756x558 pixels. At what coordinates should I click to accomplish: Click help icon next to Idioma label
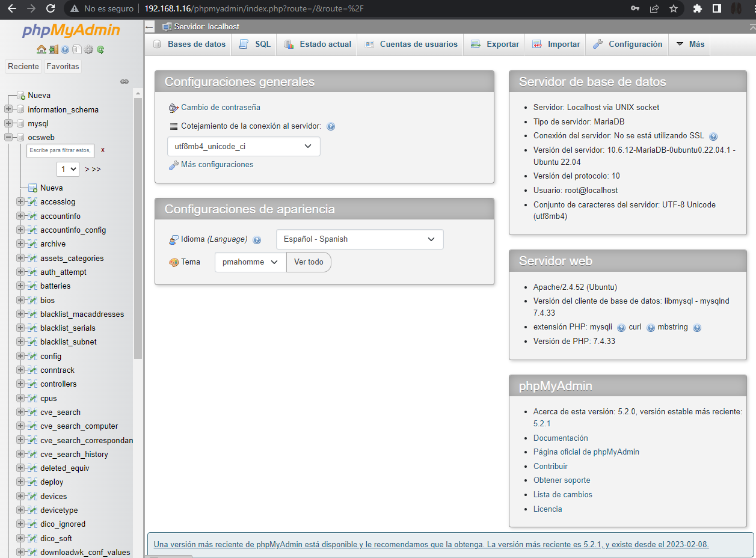[257, 240]
